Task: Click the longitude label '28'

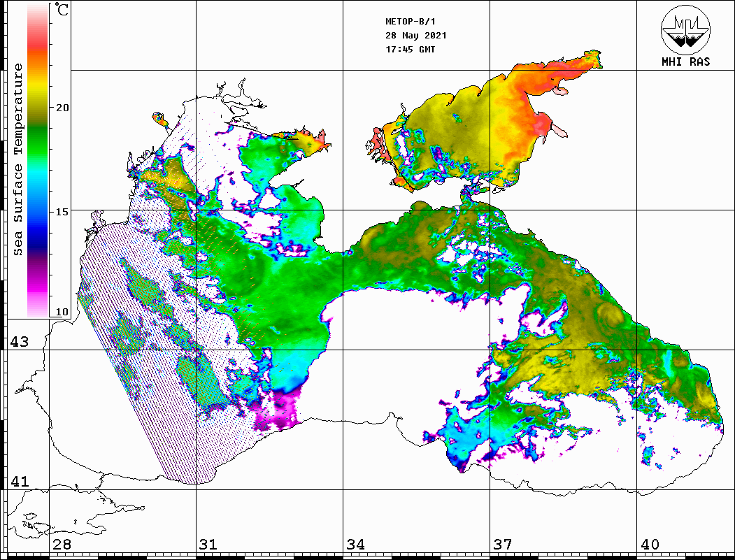Action: 62,545
